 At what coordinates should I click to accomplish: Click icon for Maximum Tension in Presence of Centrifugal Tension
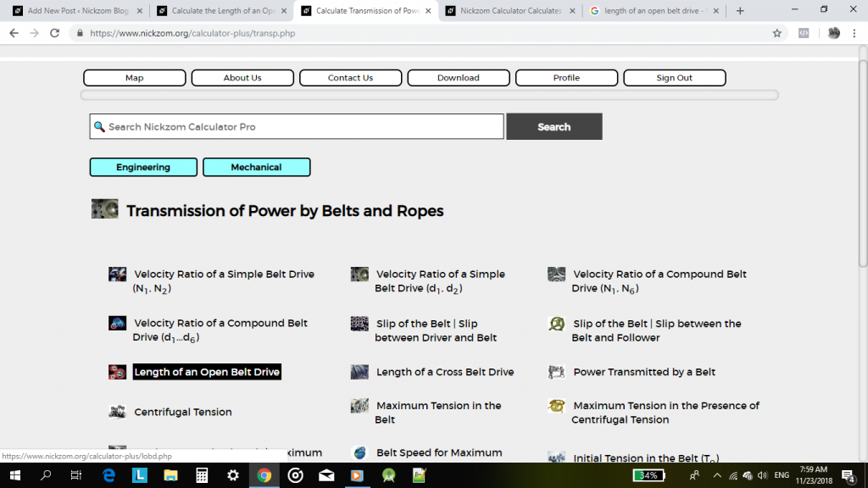click(556, 406)
